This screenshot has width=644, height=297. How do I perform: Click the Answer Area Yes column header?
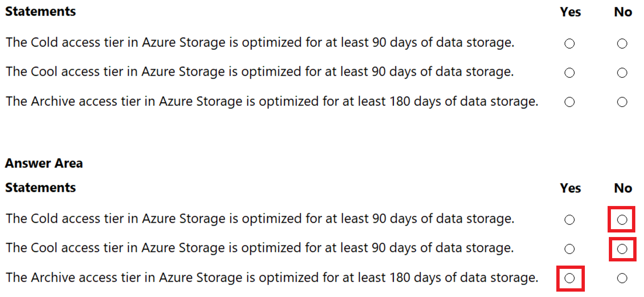[x=570, y=188]
